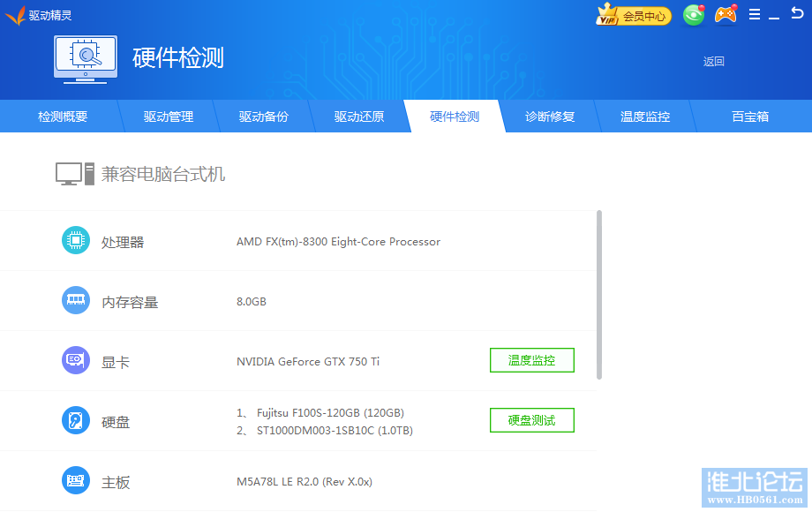The image size is (812, 512).
Task: Click the hardware list vertical scrollbar
Action: tap(599, 295)
